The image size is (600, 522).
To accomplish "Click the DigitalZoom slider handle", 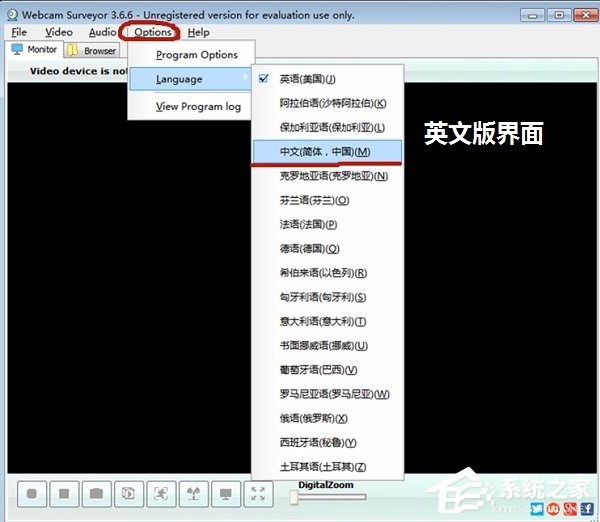I will (295, 497).
